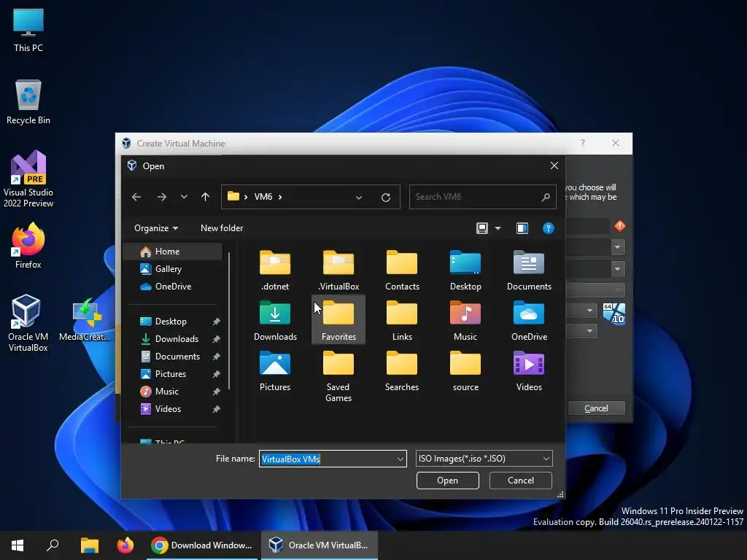Open the Organize menu

[x=156, y=228]
